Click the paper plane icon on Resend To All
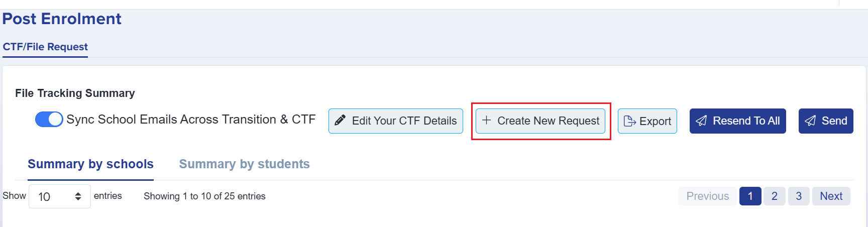 pos(701,121)
